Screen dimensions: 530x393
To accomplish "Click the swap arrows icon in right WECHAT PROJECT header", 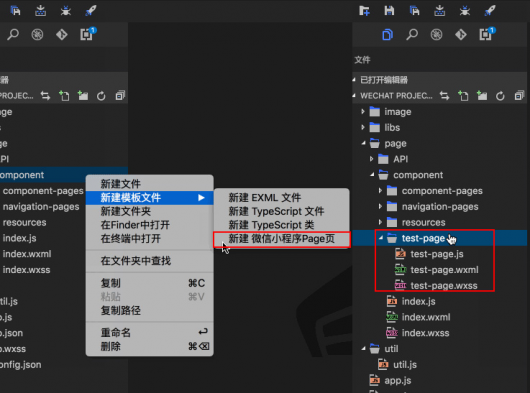I will point(444,96).
